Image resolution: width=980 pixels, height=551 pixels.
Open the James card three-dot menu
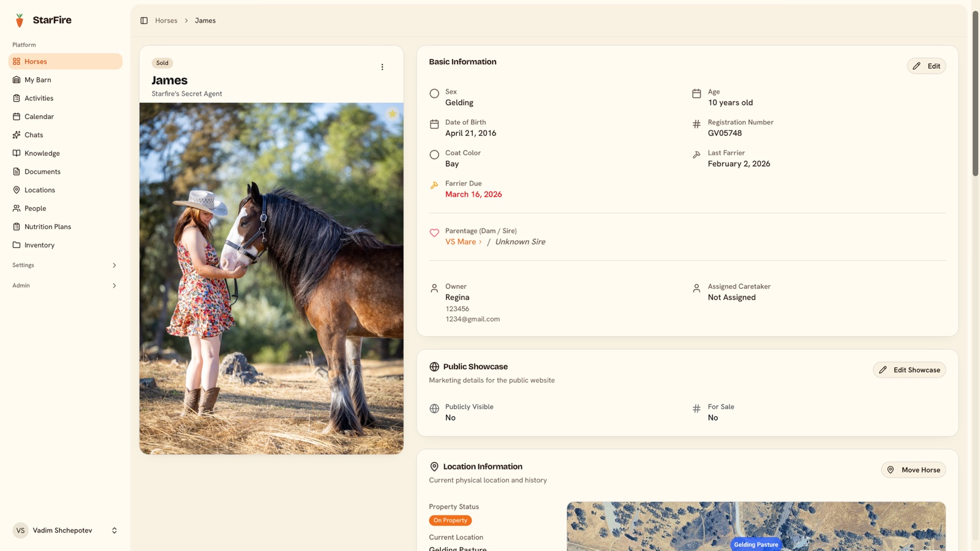click(x=382, y=67)
